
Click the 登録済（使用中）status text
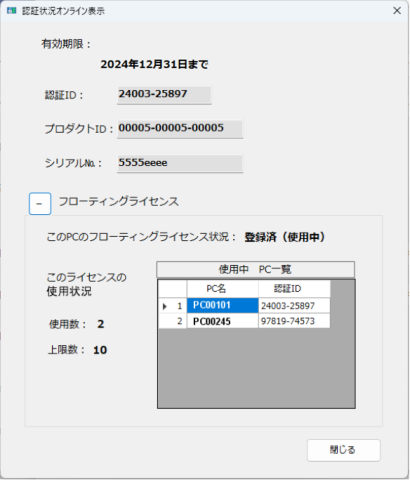(285, 237)
